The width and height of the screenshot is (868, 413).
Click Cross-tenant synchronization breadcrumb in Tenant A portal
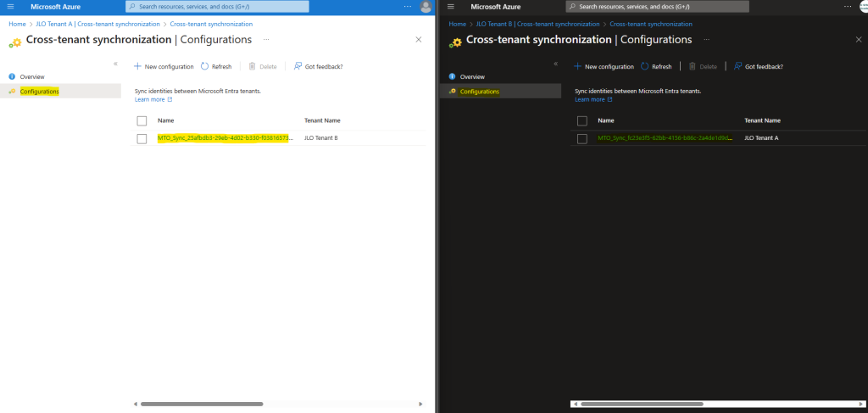pos(211,25)
